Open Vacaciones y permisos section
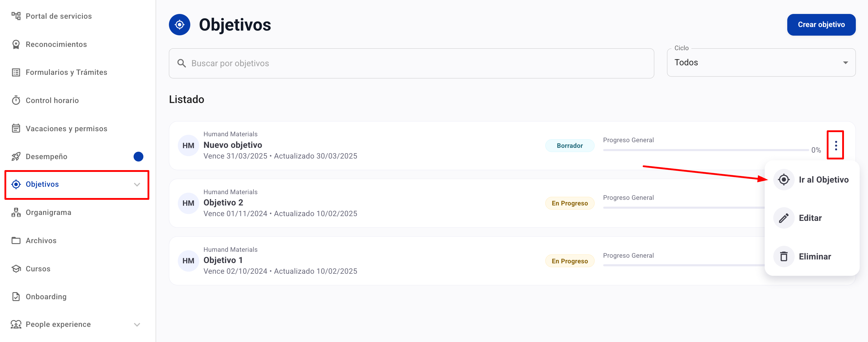Image resolution: width=868 pixels, height=342 pixels. pyautogui.click(x=66, y=128)
